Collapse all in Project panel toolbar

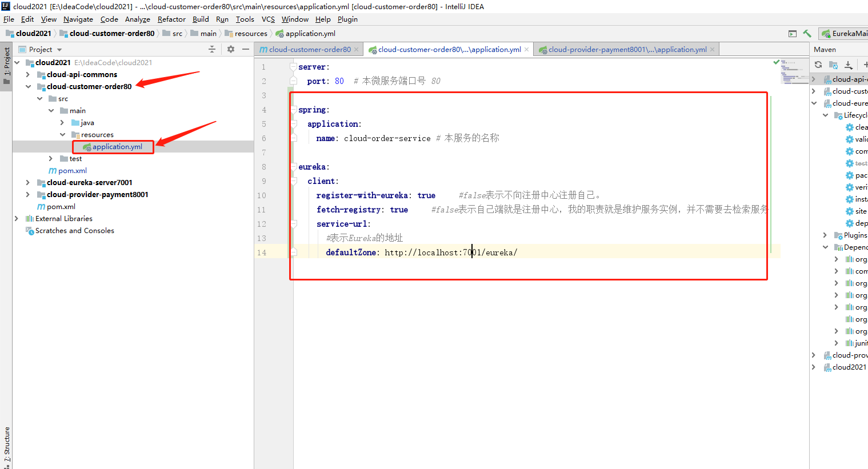[212, 49]
